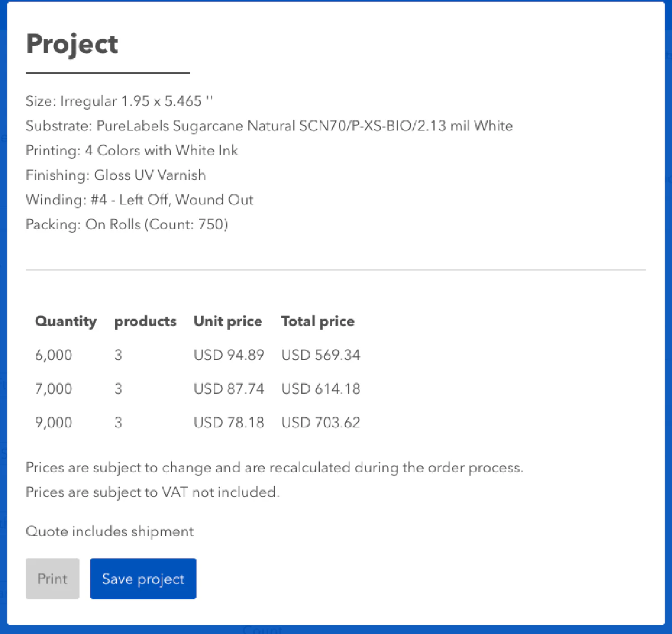This screenshot has height=634, width=672.
Task: Click the products column header
Action: [x=145, y=321]
